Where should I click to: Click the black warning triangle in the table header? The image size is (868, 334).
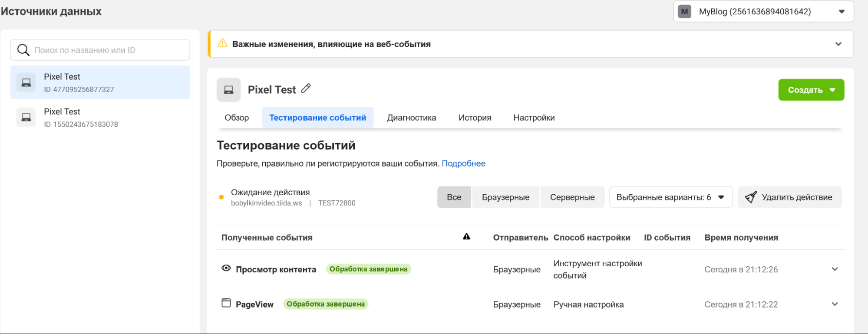466,236
